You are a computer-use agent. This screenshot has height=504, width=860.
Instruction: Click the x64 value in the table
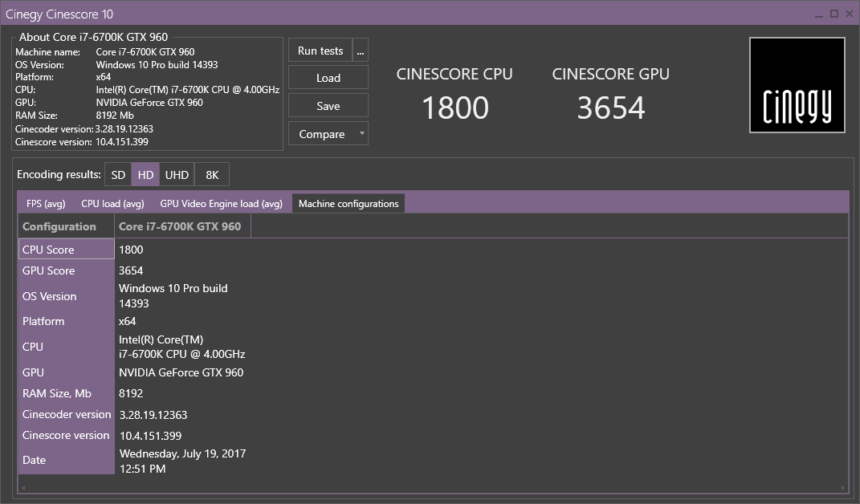point(127,321)
